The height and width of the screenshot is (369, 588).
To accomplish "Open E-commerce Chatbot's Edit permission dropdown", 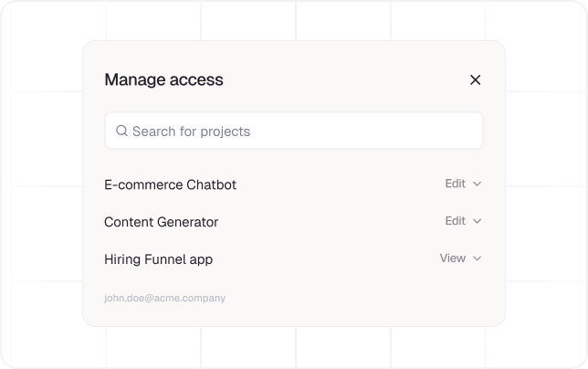I will [x=463, y=184].
